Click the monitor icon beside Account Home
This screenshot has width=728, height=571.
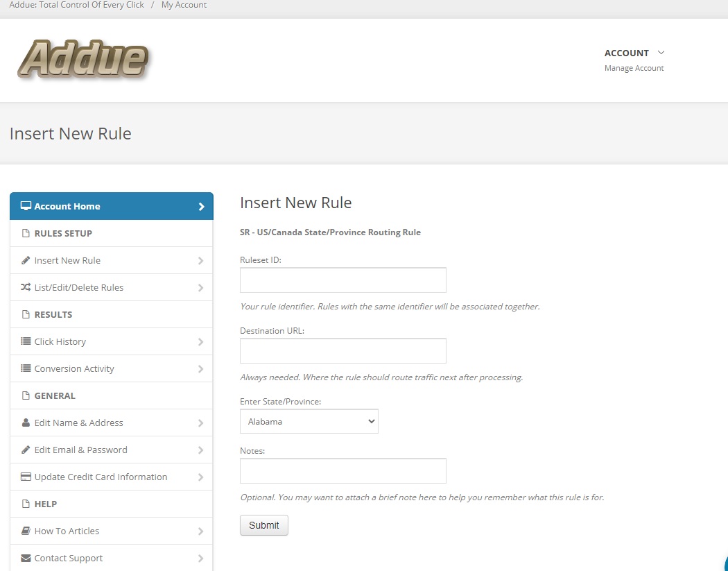pyautogui.click(x=26, y=206)
